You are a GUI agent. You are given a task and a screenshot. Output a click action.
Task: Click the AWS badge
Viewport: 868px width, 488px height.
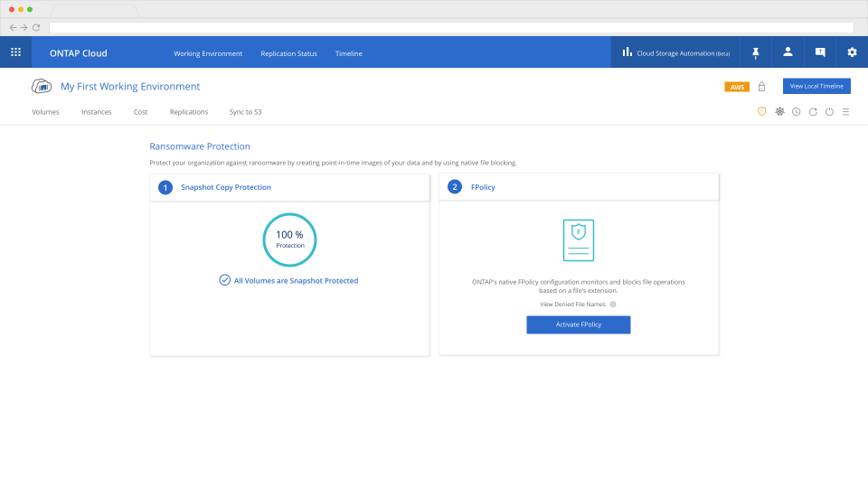pyautogui.click(x=737, y=87)
